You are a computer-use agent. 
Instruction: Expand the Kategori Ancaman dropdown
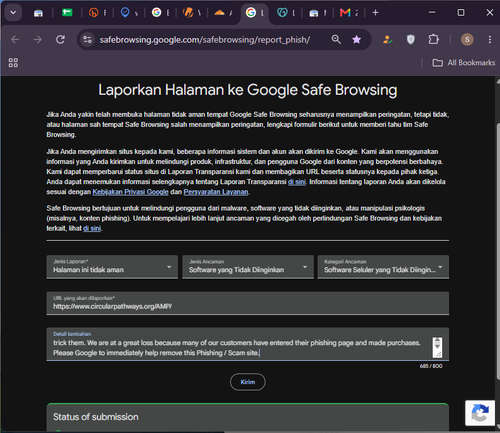pos(383,267)
